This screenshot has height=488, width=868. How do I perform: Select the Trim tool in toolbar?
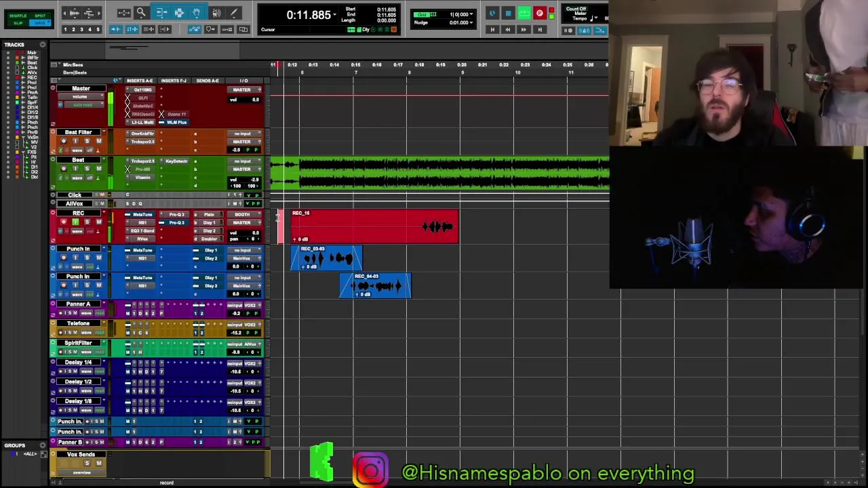click(161, 13)
